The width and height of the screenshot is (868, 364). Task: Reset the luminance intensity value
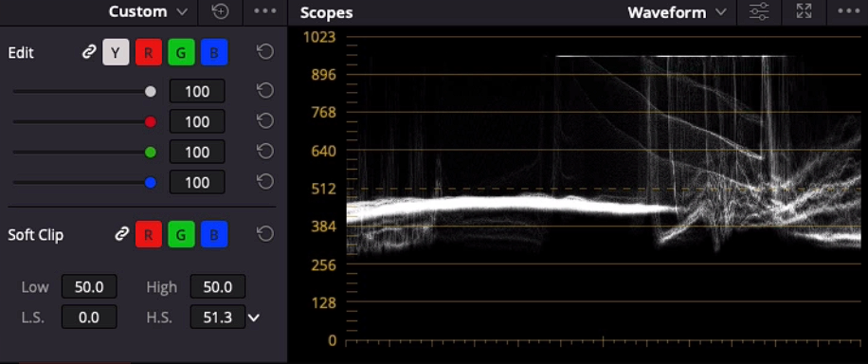265,91
